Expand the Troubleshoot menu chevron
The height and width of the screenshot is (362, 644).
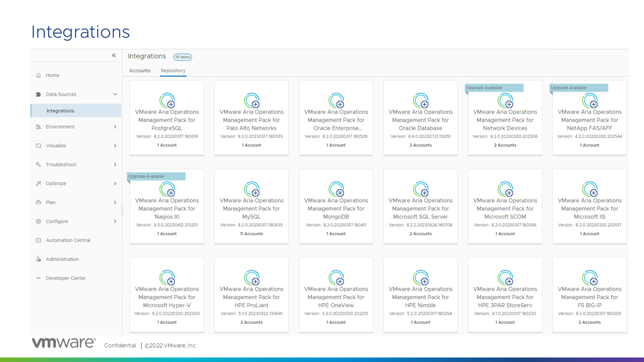[x=115, y=165]
